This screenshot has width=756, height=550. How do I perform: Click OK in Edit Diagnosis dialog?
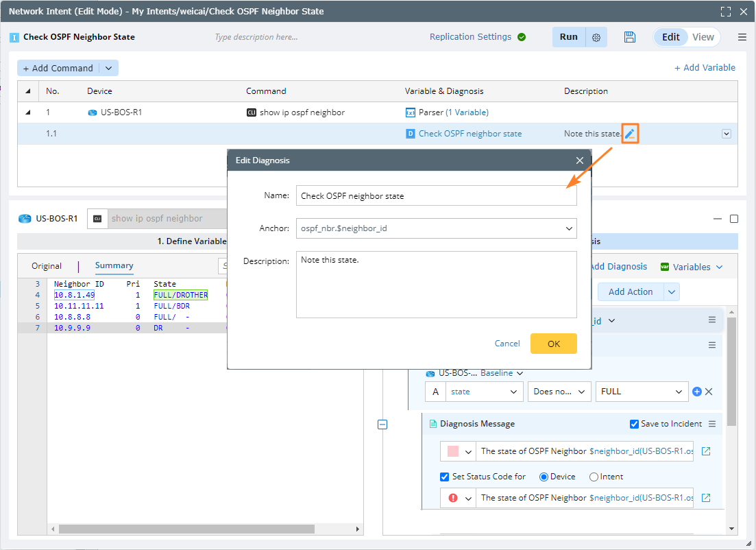click(553, 344)
